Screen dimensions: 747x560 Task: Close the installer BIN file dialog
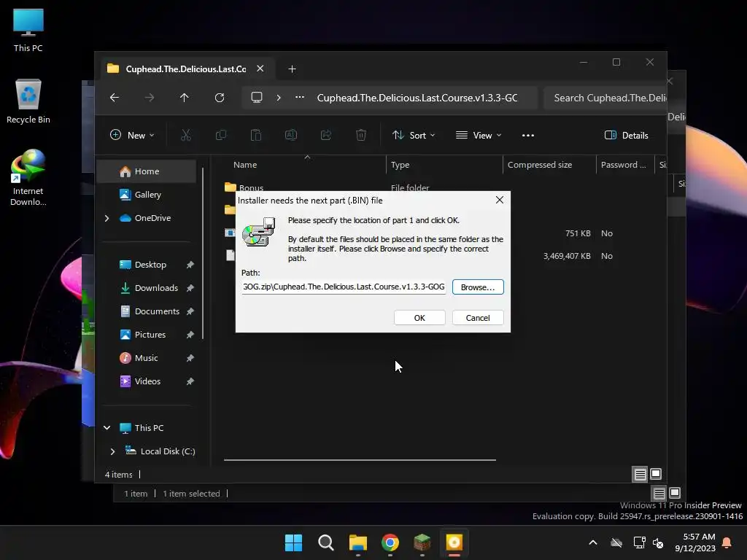pyautogui.click(x=499, y=200)
